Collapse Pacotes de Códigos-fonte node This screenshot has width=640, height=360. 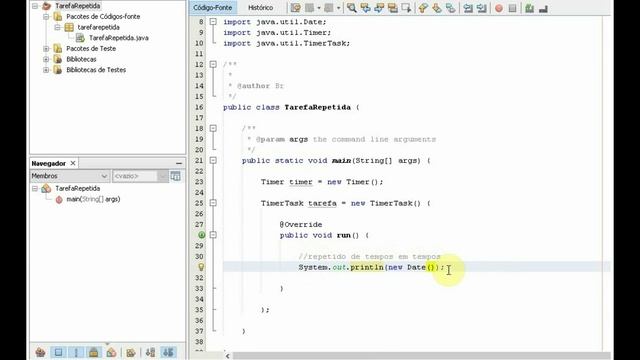[46, 16]
